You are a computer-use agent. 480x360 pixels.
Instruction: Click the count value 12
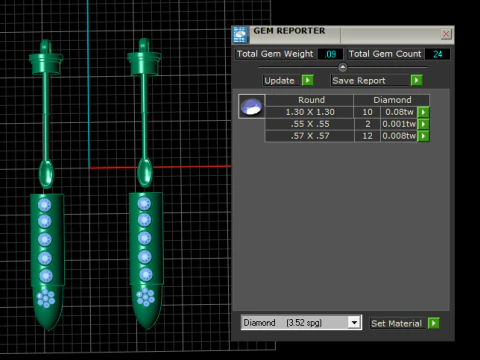[367, 136]
